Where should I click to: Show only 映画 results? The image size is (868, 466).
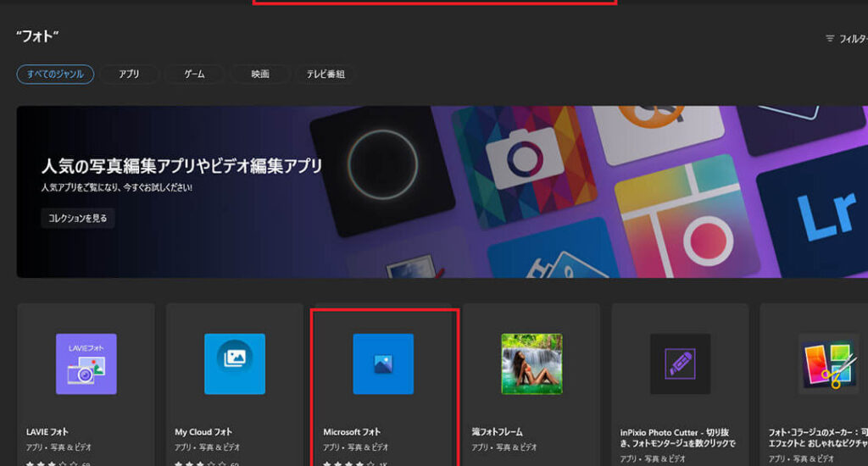(260, 75)
